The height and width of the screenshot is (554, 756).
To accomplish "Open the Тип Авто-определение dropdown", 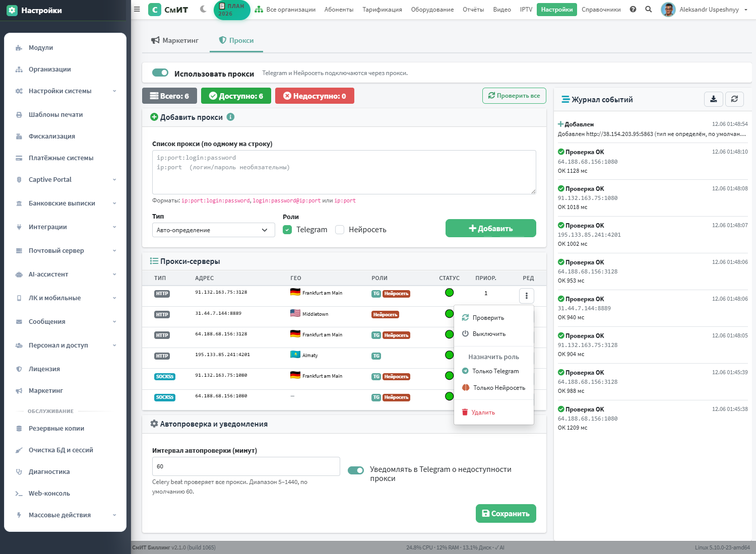I will pos(214,230).
